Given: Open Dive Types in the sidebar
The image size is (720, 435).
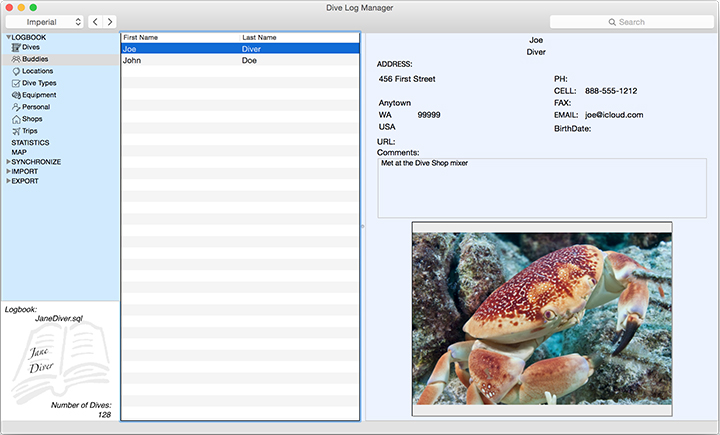Looking at the screenshot, I should (39, 83).
